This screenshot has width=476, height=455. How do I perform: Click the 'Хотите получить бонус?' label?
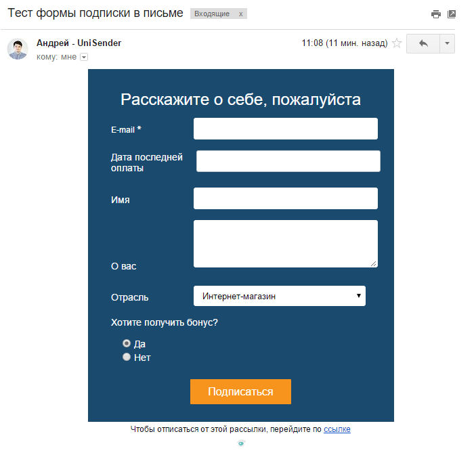165,322
